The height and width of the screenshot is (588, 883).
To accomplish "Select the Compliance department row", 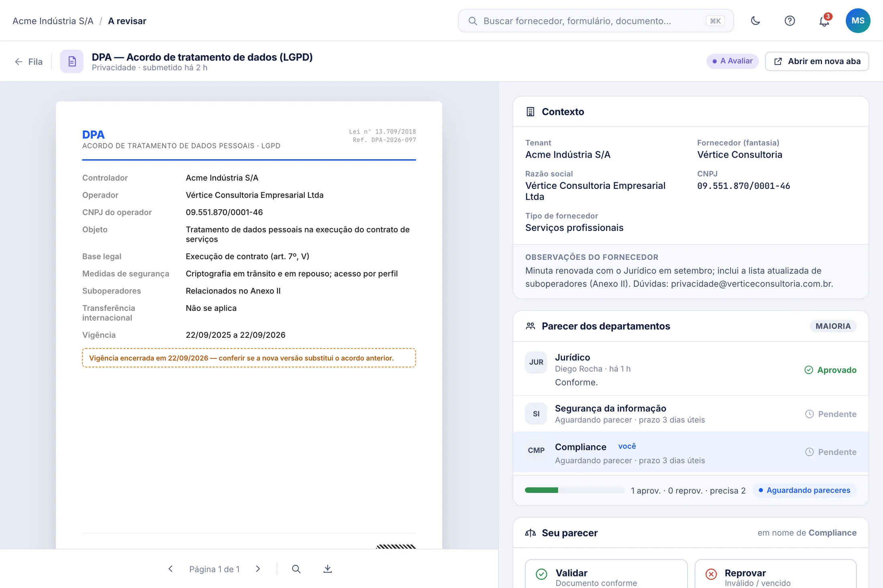I will pyautogui.click(x=690, y=452).
